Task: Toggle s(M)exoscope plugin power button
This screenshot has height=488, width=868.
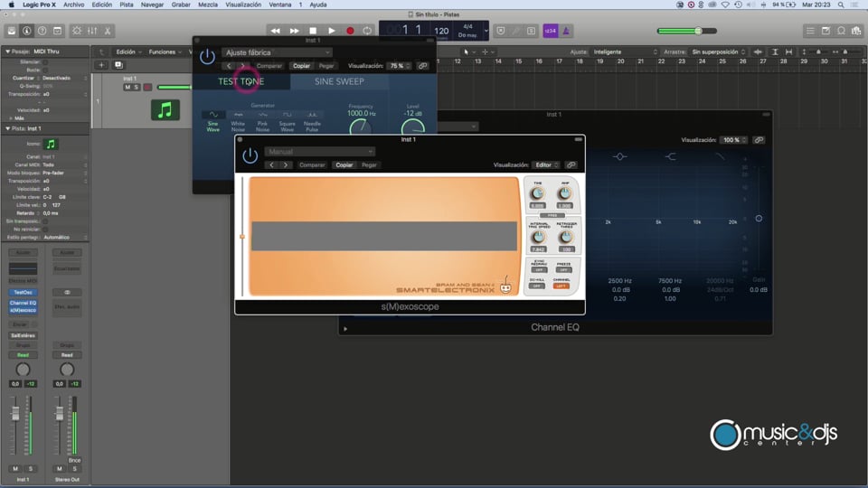Action: click(250, 155)
